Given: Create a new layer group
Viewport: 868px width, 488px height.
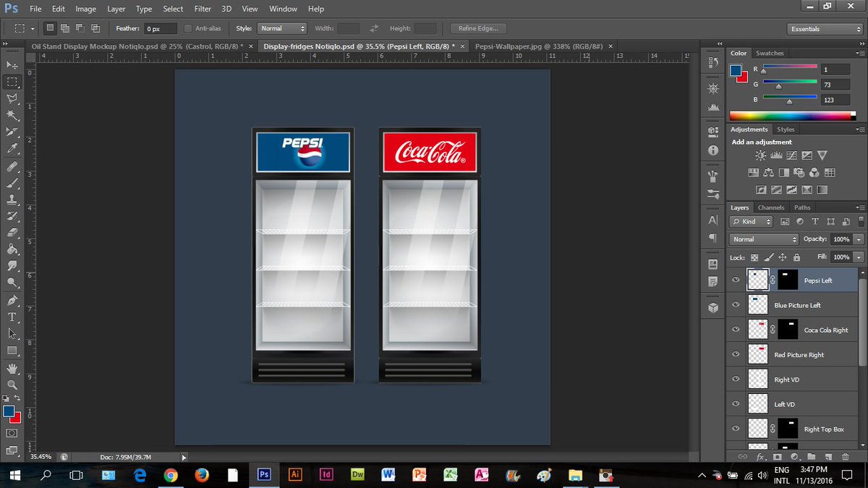Looking at the screenshot, I should 812,457.
